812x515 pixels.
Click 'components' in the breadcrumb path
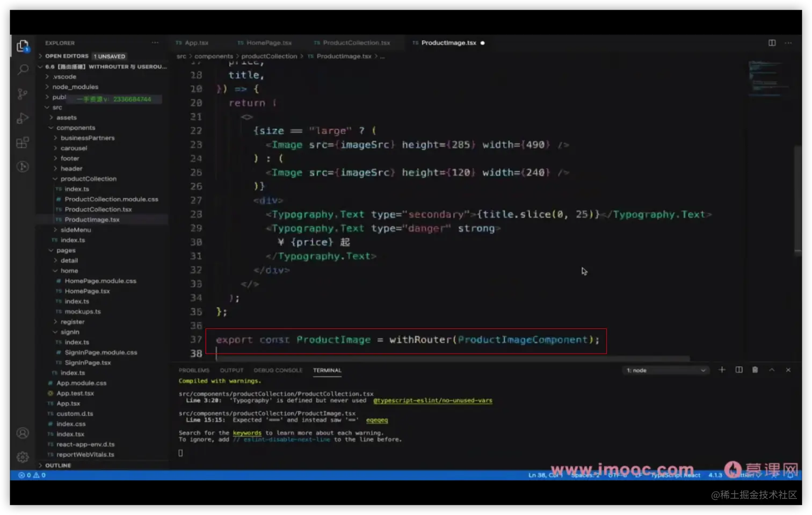click(214, 56)
